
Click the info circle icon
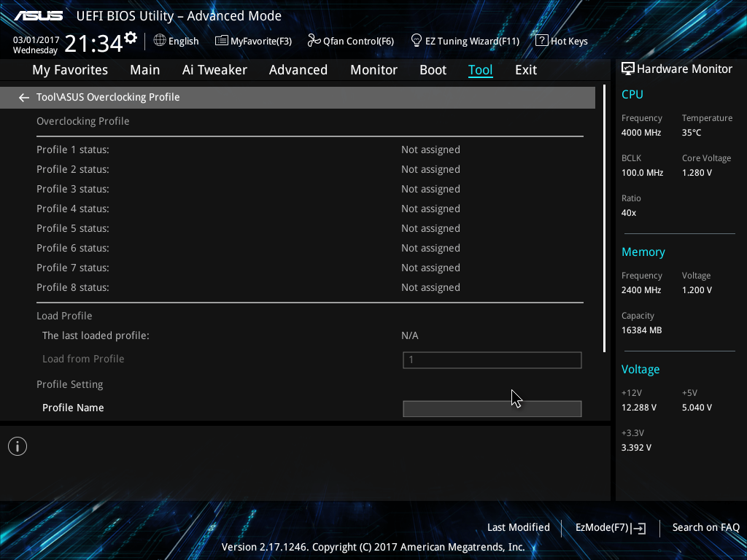point(18,446)
